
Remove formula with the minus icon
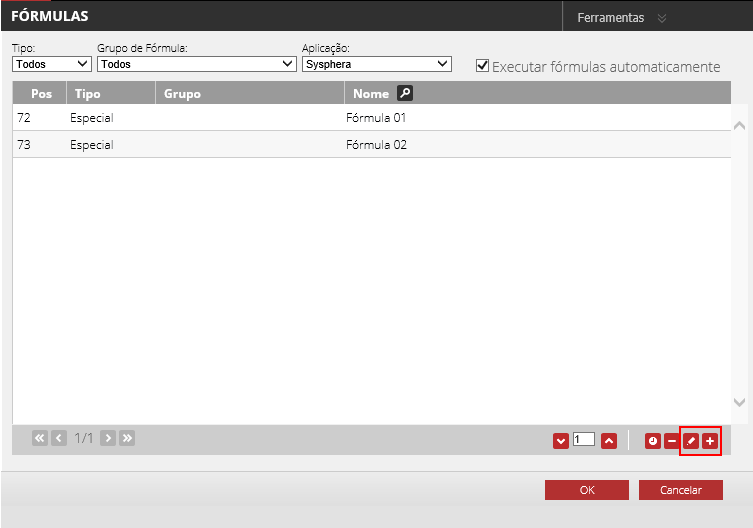pyautogui.click(x=672, y=441)
